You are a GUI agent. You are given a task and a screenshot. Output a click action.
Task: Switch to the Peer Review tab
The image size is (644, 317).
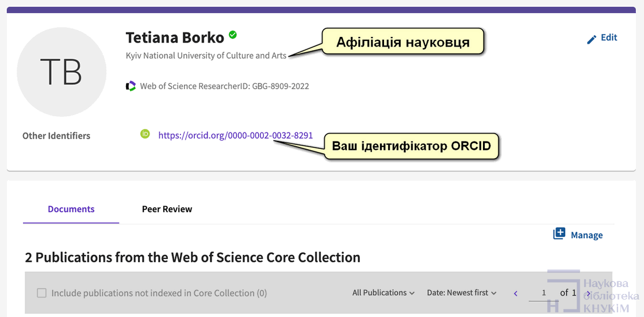[x=167, y=209]
